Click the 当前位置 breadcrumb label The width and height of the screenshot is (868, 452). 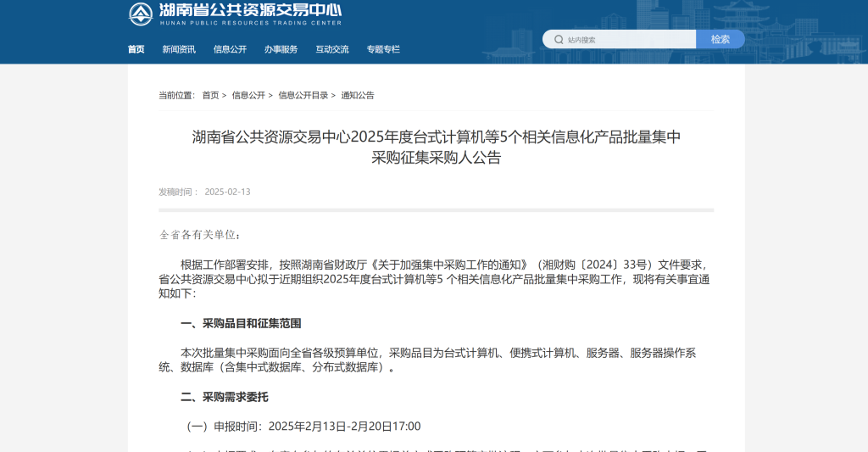click(176, 95)
